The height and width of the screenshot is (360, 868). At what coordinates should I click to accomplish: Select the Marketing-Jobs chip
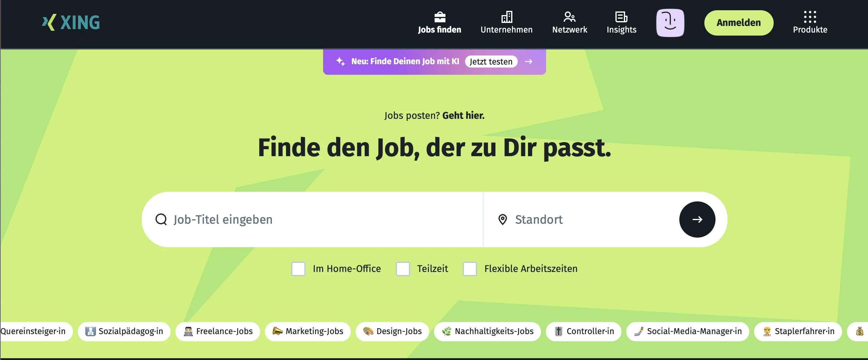click(308, 331)
